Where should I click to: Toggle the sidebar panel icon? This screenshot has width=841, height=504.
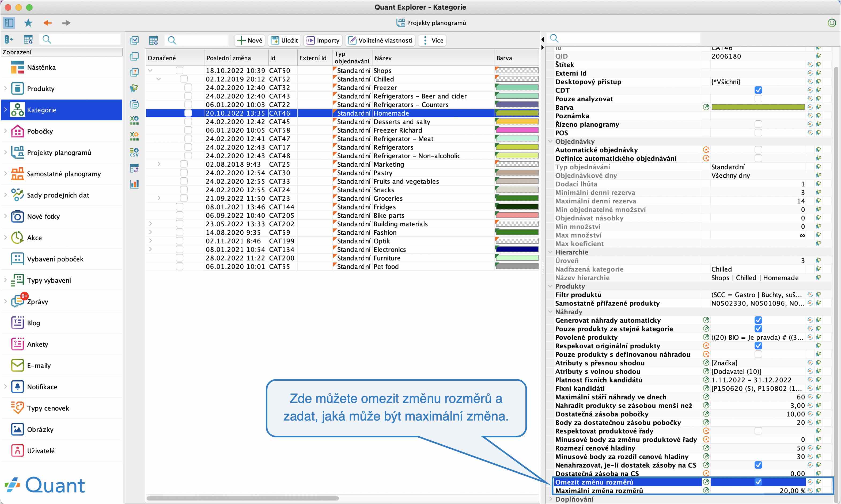(9, 23)
